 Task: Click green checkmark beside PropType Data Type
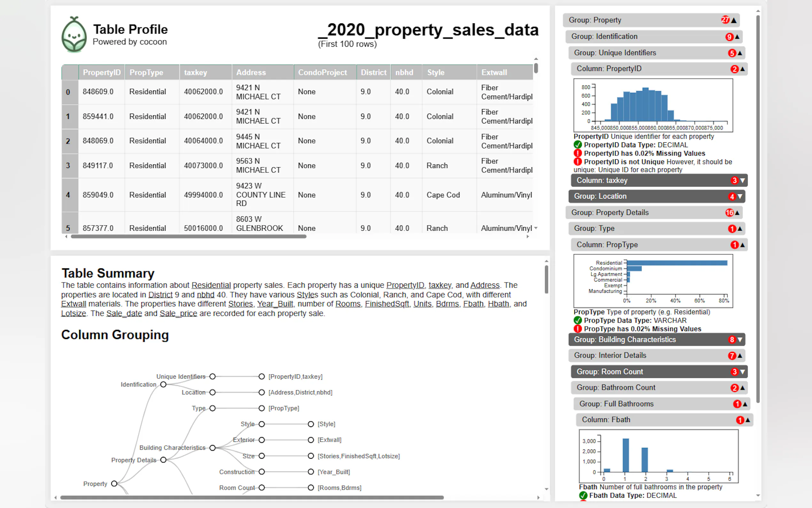(577, 320)
